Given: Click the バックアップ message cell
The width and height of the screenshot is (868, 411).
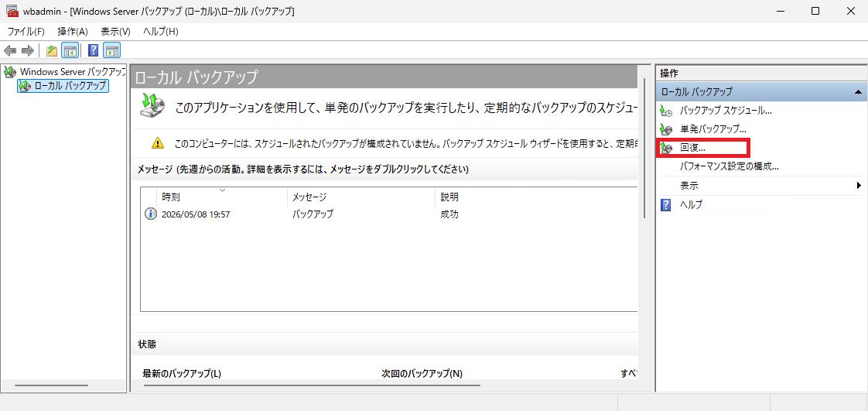Looking at the screenshot, I should point(313,214).
